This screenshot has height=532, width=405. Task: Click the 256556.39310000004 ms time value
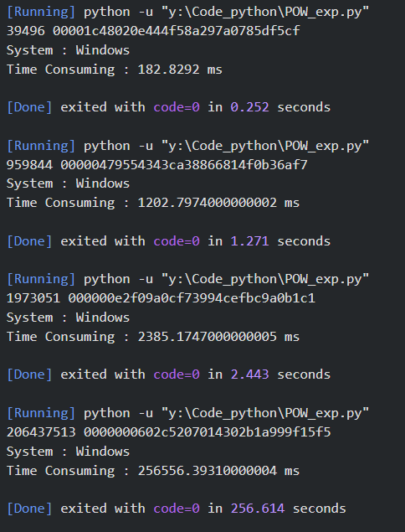(218, 471)
